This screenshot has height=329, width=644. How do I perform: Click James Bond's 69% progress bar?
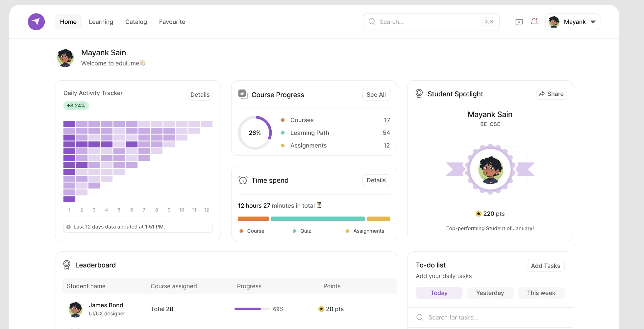[252, 309]
